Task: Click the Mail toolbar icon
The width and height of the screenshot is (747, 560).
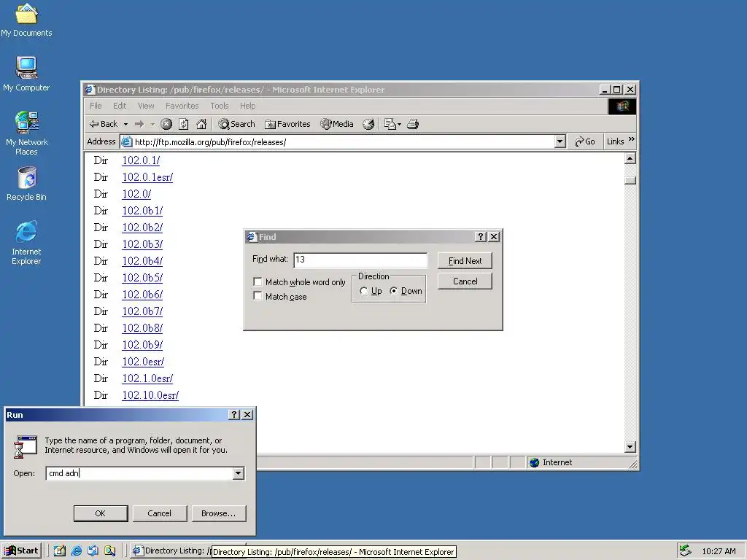Action: pos(390,124)
